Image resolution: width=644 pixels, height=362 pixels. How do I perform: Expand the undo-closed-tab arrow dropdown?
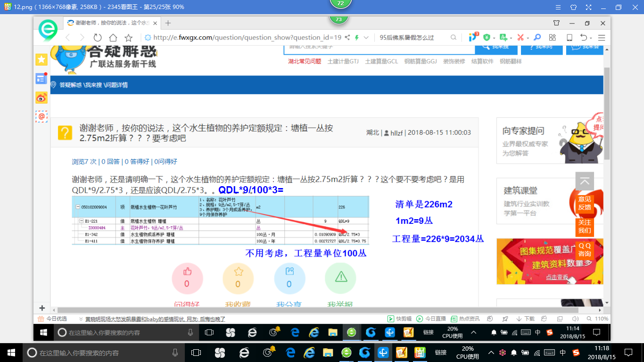pos(591,38)
